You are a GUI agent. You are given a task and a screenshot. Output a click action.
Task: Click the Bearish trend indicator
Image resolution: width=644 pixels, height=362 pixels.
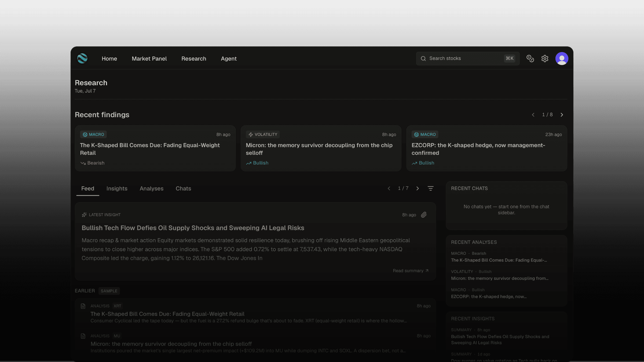(92, 163)
